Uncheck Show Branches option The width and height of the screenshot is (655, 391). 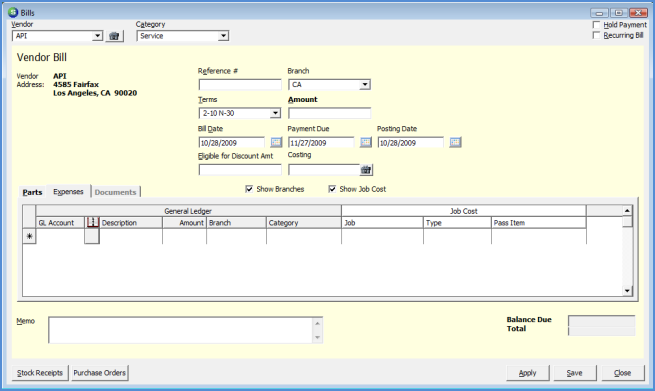click(249, 189)
